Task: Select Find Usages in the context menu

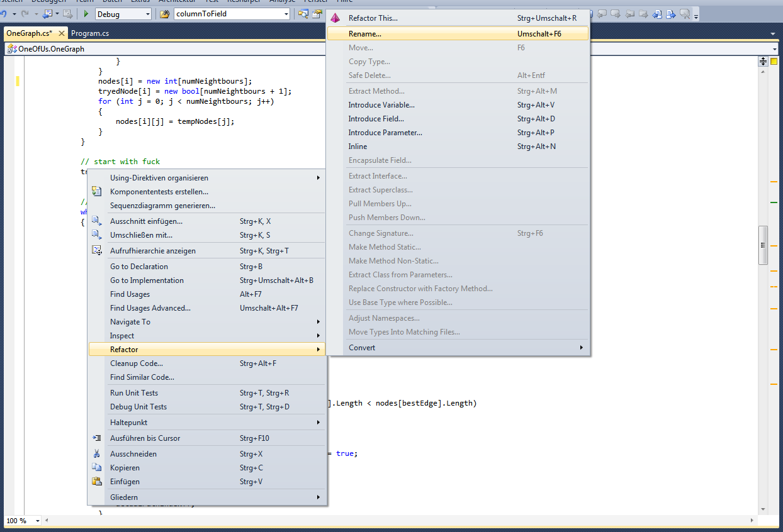Action: 130,294
